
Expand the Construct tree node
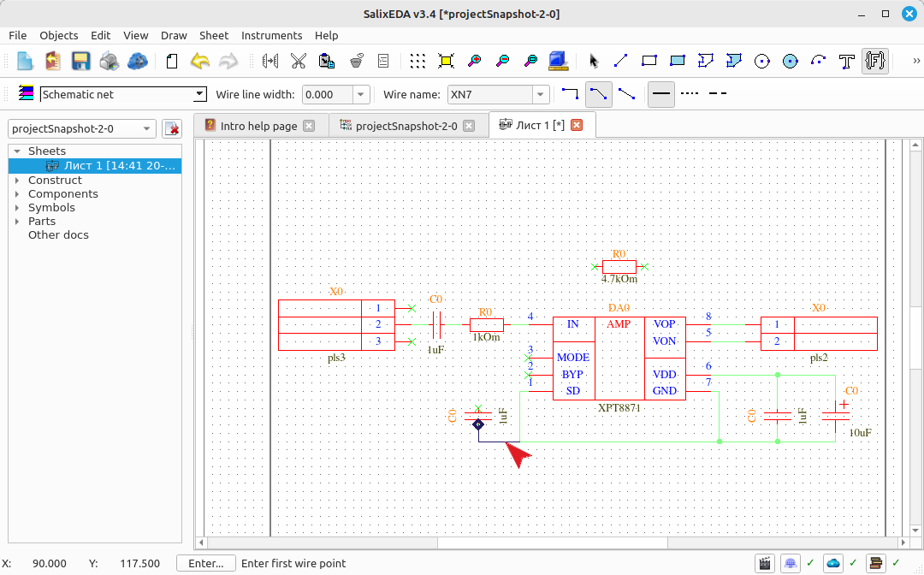[x=17, y=181]
